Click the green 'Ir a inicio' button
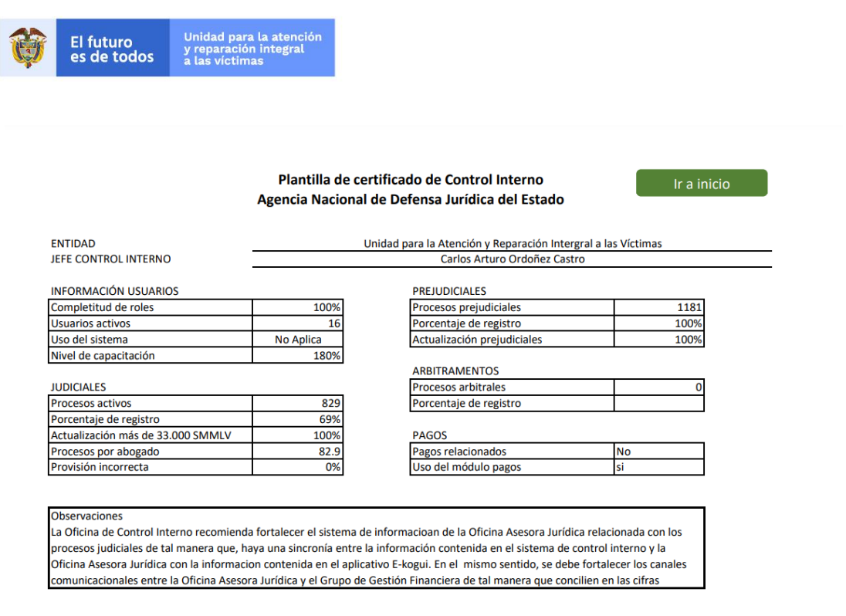The height and width of the screenshot is (616, 846). 702,183
